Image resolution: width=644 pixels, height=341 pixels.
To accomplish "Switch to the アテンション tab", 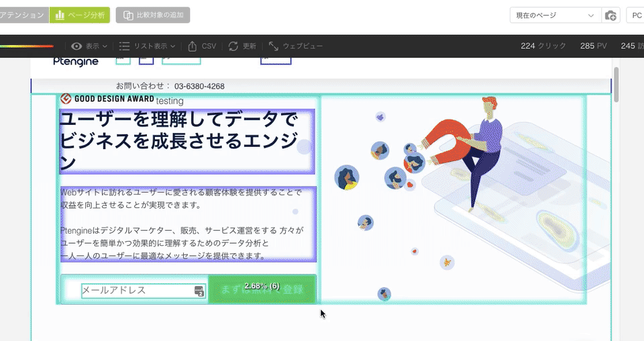I will [x=24, y=15].
